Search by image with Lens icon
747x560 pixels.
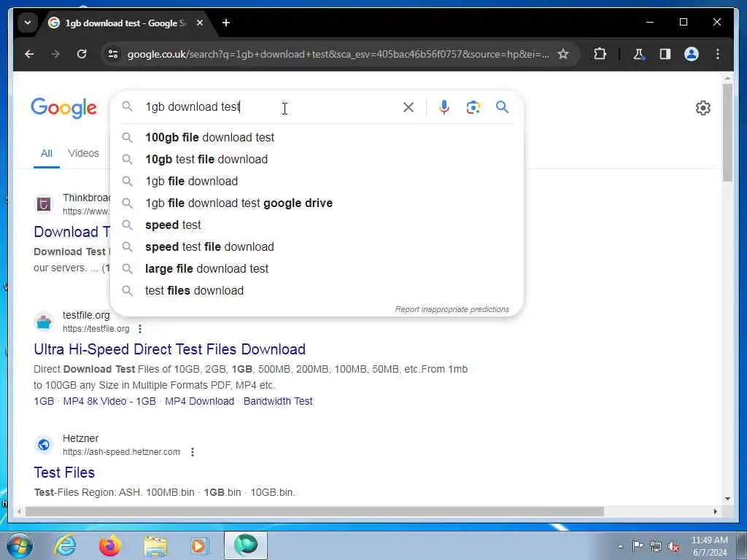pos(473,107)
